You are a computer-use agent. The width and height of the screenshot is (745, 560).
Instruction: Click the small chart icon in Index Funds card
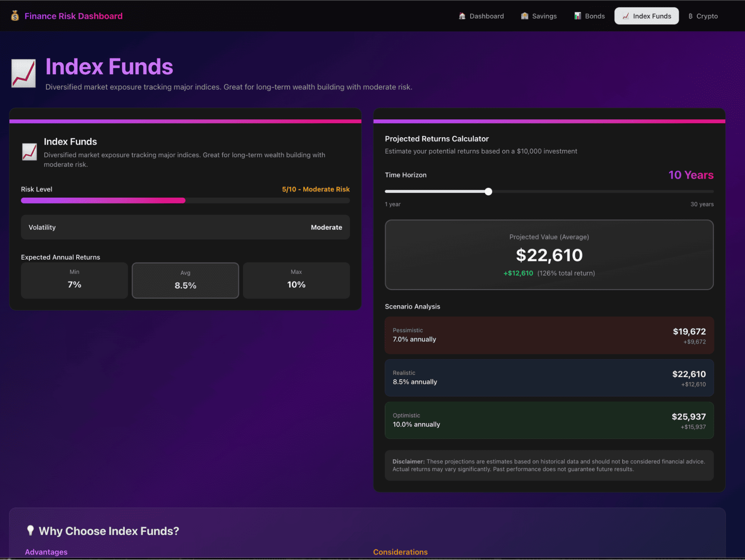29,152
